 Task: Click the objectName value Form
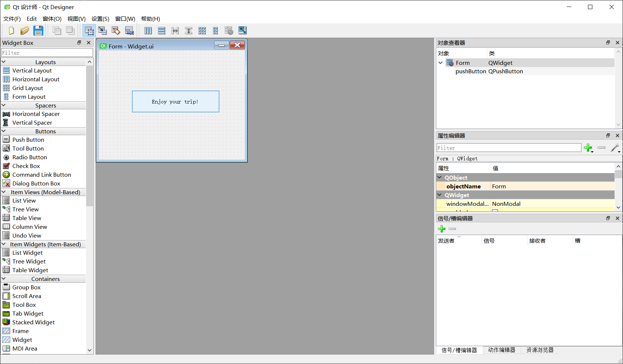553,186
